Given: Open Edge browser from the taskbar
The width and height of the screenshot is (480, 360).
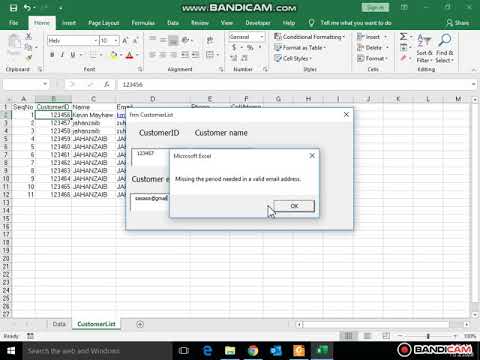Looking at the screenshot, I should (x=207, y=350).
